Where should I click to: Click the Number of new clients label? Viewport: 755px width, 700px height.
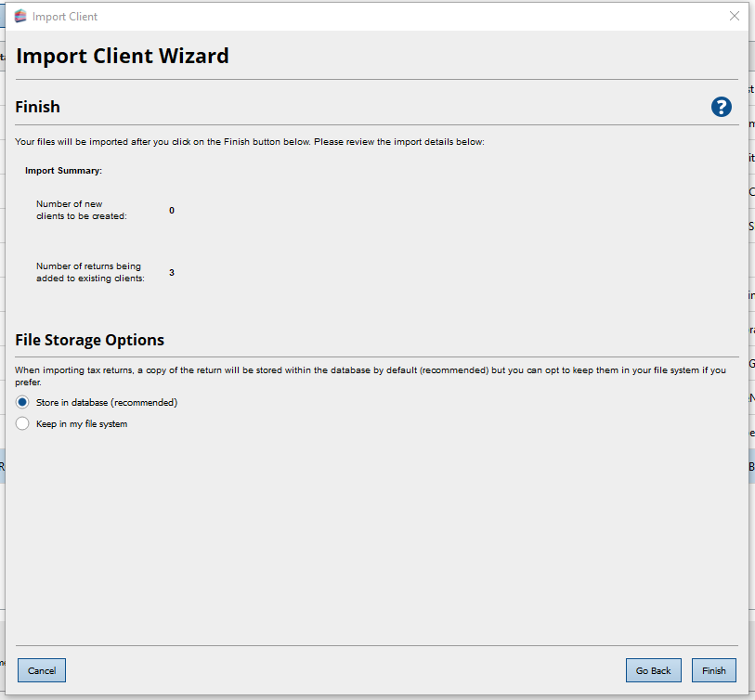coord(81,210)
